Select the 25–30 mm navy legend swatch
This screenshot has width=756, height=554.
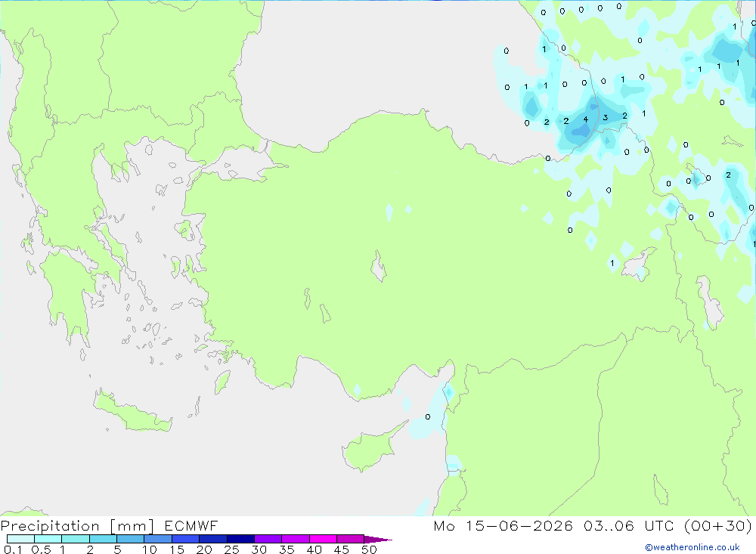(240, 539)
